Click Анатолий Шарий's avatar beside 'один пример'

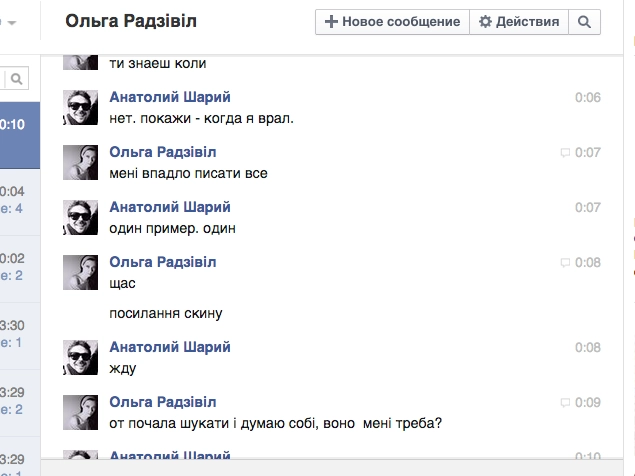[x=81, y=218]
